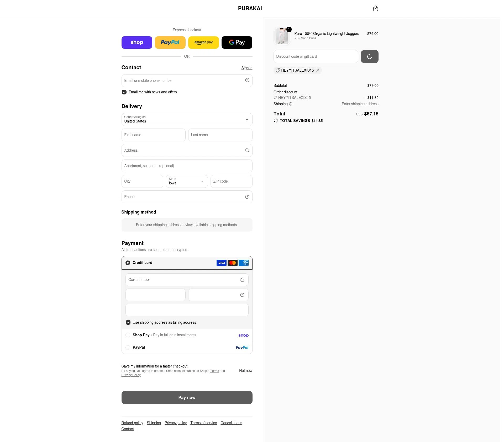Screen dimensions: 504x442
Task: Toggle Use shipping address as billing address
Action: point(128,322)
